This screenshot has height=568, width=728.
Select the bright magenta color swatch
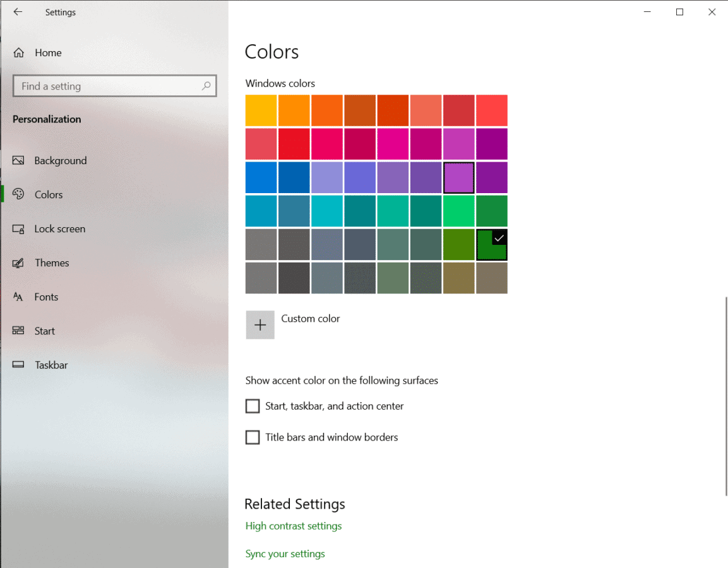(393, 144)
